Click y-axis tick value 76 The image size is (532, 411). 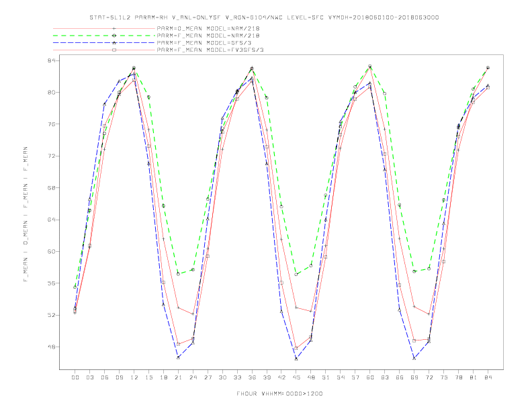(x=52, y=124)
